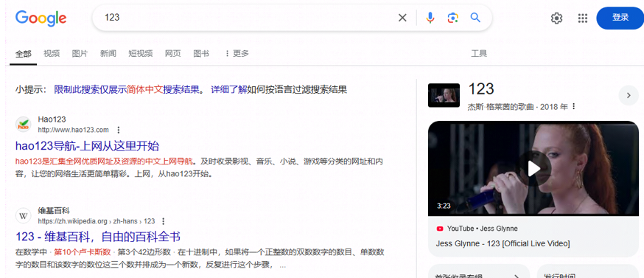Click the 3:23 video duration label

444,206
